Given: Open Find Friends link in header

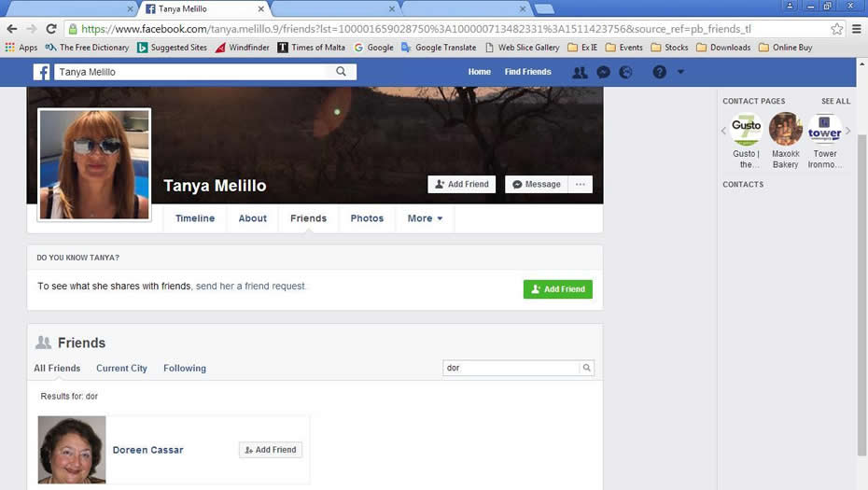Looking at the screenshot, I should tap(527, 72).
